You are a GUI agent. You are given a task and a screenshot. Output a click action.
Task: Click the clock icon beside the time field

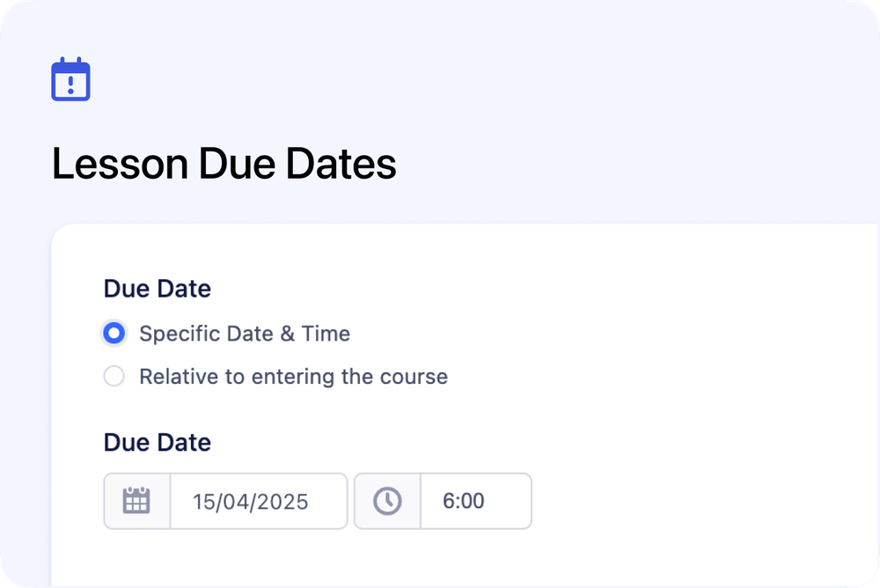(386, 501)
